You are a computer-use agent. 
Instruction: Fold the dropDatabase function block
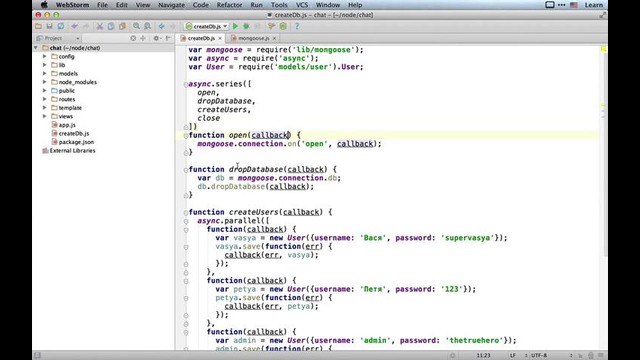tap(186, 170)
